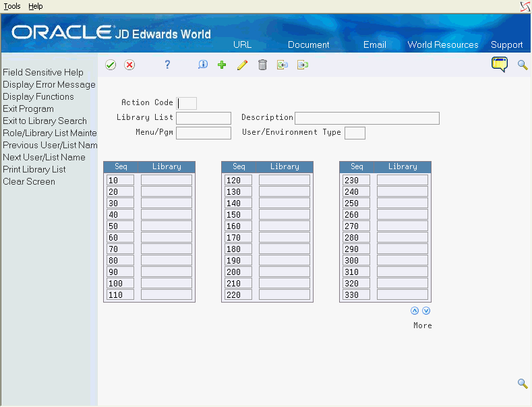Click Next User/List Name link
The height and width of the screenshot is (407, 532).
coord(44,158)
